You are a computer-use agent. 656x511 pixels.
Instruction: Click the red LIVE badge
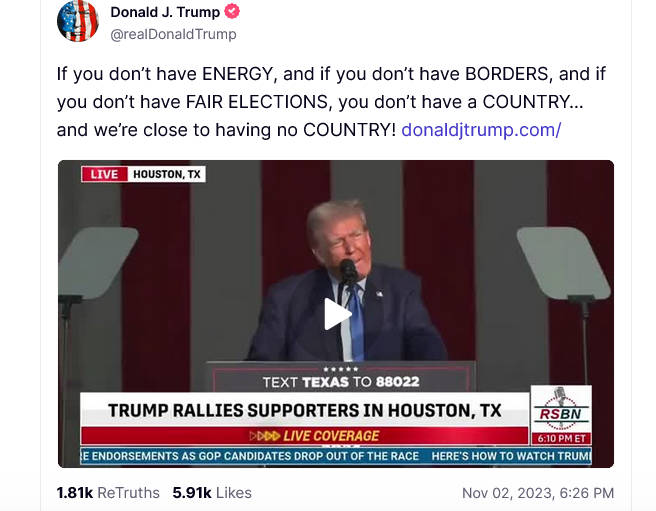click(104, 174)
